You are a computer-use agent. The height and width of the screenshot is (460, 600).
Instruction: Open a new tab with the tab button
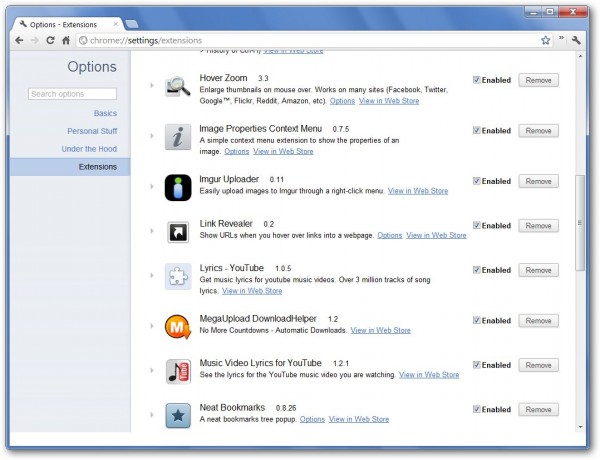(x=132, y=24)
